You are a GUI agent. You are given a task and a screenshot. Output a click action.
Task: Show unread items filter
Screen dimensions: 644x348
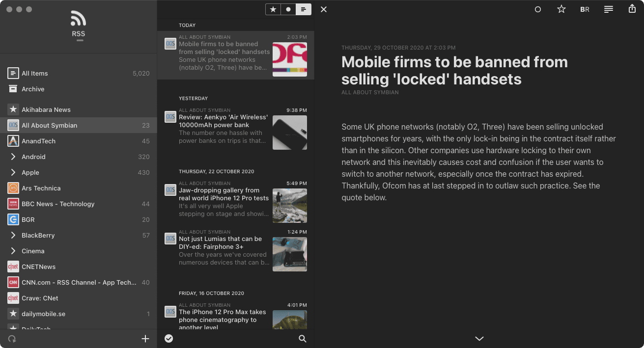(x=288, y=9)
